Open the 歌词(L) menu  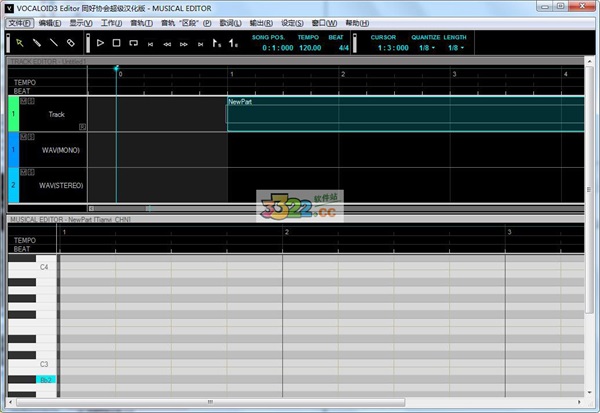click(x=230, y=23)
